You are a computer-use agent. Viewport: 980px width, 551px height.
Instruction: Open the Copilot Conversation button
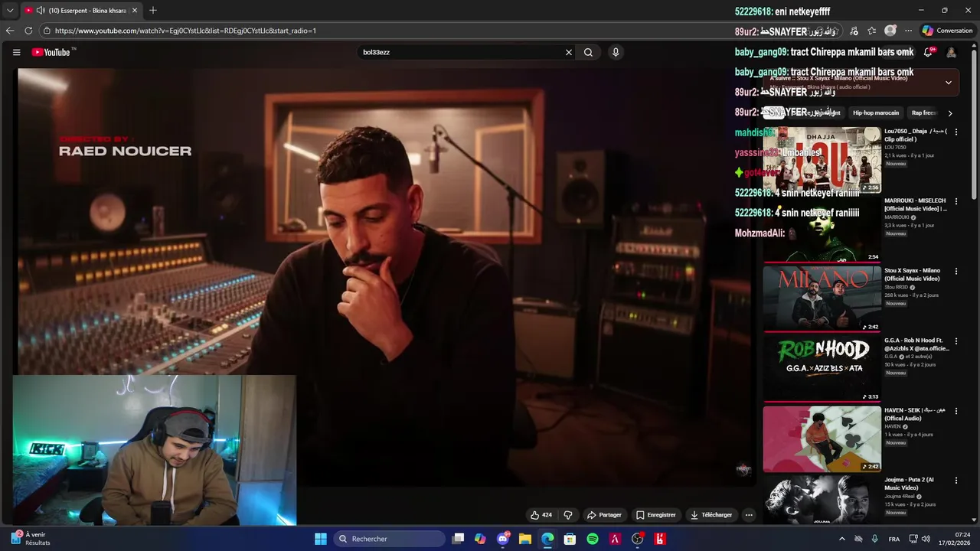click(947, 31)
